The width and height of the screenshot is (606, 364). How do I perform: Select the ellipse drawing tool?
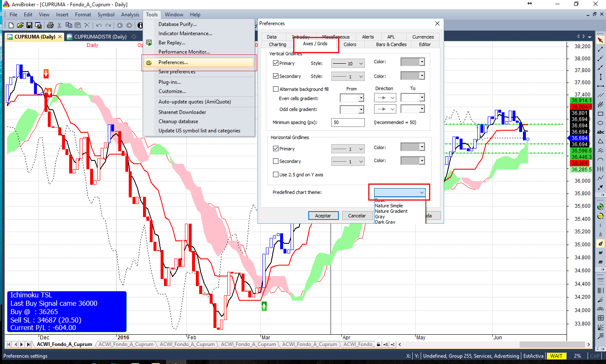pyautogui.click(x=601, y=123)
